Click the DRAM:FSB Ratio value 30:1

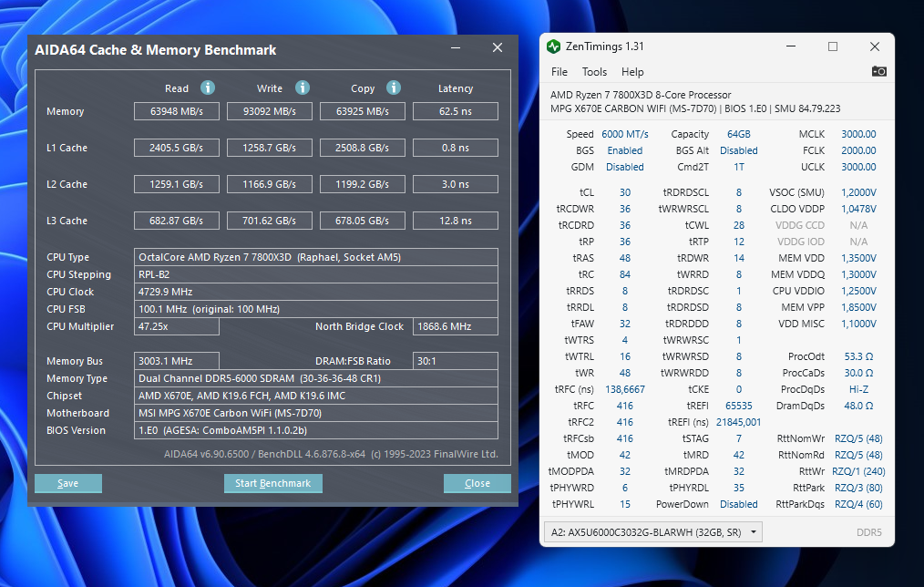click(456, 361)
